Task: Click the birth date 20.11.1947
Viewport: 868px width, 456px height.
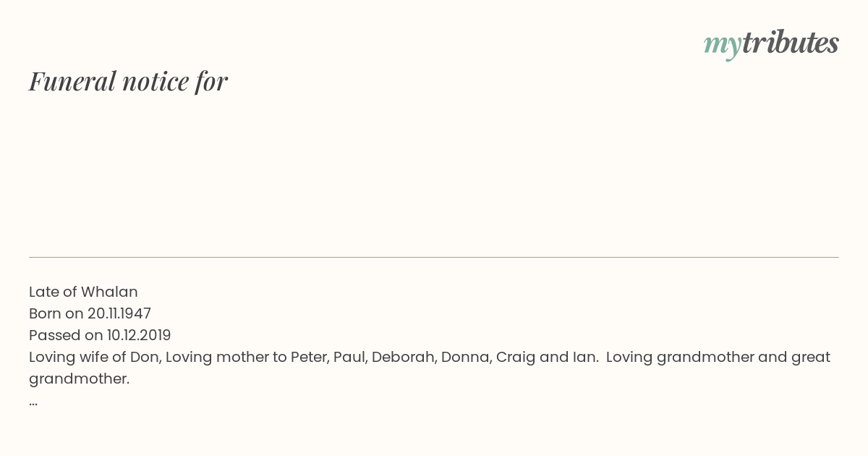Action: click(x=119, y=313)
